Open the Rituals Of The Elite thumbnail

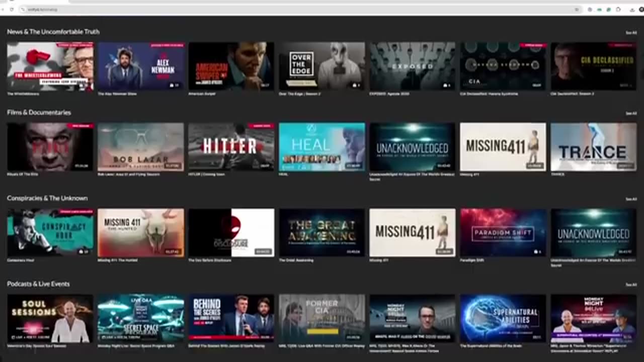[x=50, y=147]
